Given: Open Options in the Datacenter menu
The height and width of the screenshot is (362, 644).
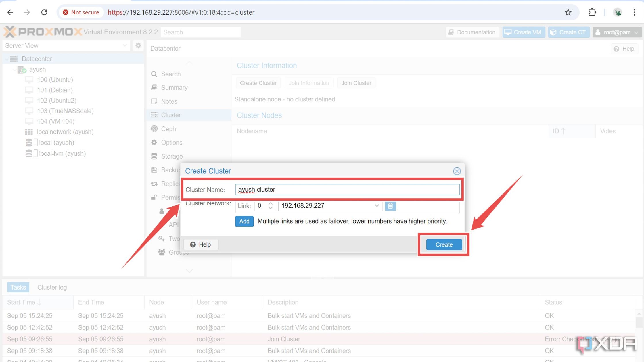Looking at the screenshot, I should pos(172,143).
